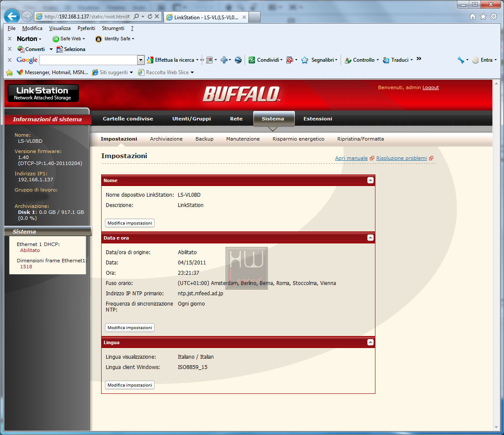Open the Manutenzione subtab
Screen dimensions: 504x435
[x=243, y=139]
